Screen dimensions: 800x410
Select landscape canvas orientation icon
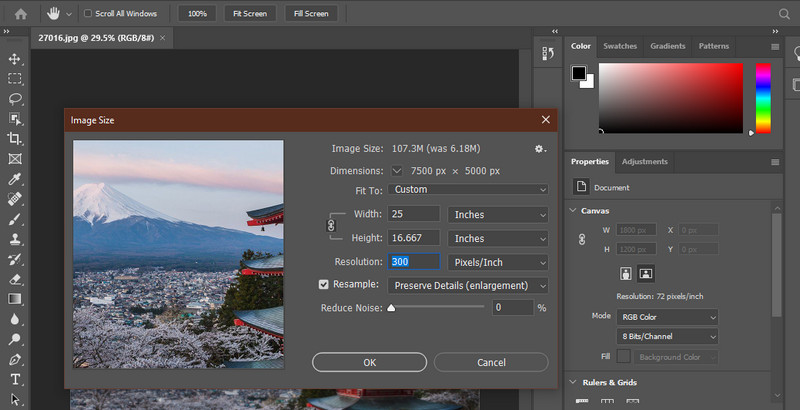(x=646, y=273)
